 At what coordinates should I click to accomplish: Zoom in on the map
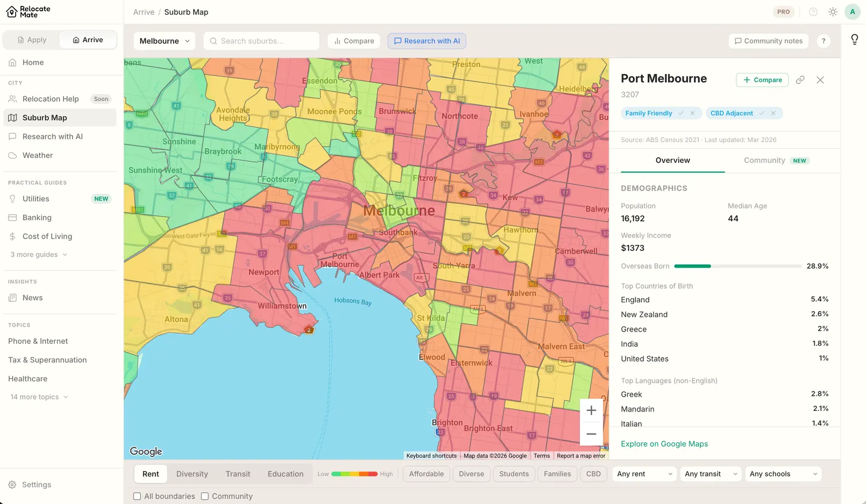pos(591,410)
